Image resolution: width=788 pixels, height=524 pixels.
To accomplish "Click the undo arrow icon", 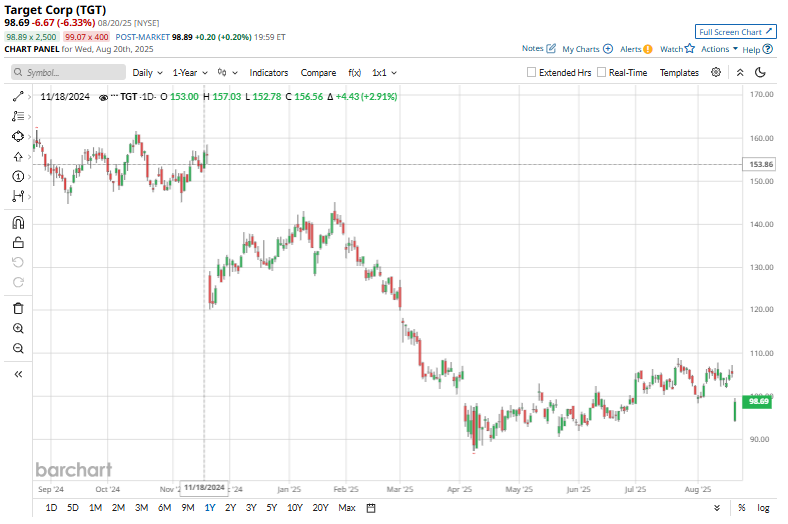I will click(x=18, y=262).
